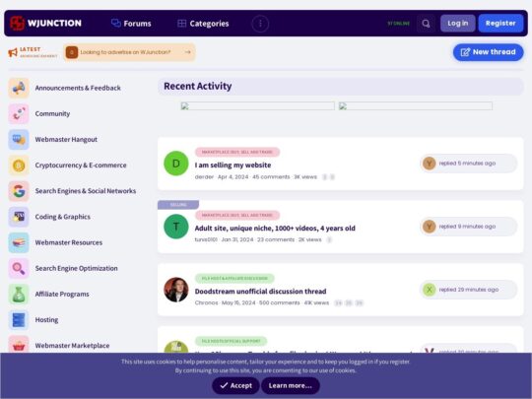The height and width of the screenshot is (399, 532).
Task: Select the Hosting server icon
Action: point(19,320)
